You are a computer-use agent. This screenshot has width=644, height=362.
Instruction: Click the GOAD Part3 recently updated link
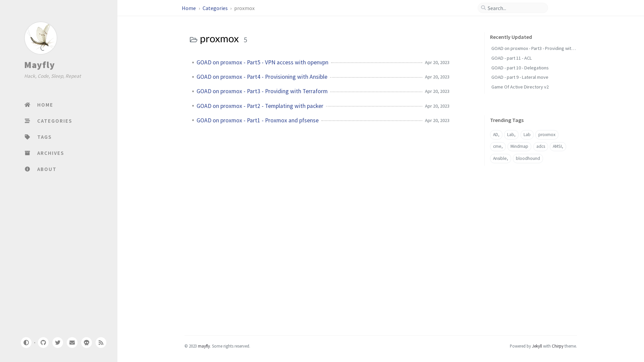point(533,48)
